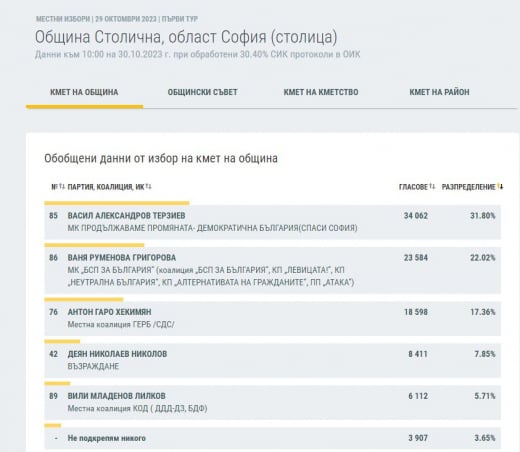
Task: Click the yellow bar above Григорова
Action: (x=94, y=245)
